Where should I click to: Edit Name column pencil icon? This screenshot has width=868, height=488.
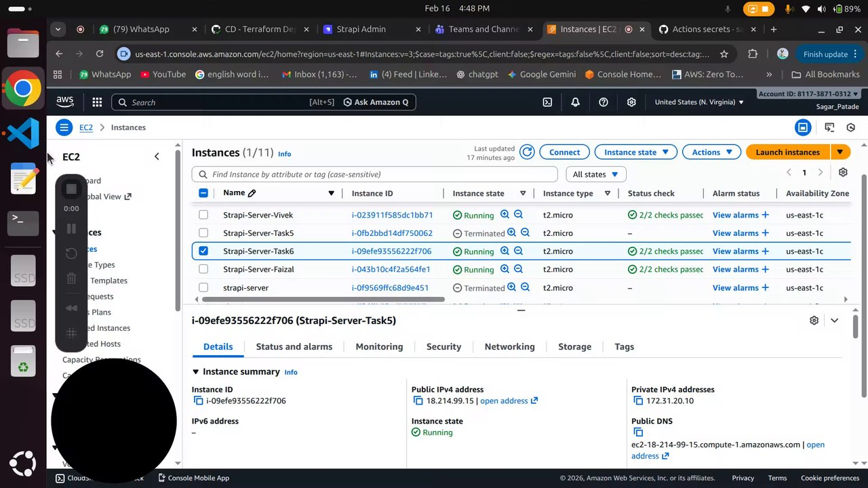pyautogui.click(x=252, y=193)
